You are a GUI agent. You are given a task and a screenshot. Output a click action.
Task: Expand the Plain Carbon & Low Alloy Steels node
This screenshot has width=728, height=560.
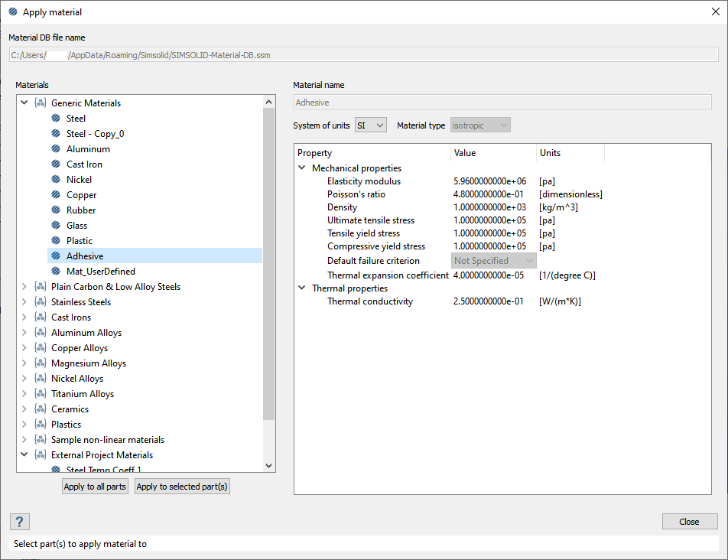[x=24, y=287]
